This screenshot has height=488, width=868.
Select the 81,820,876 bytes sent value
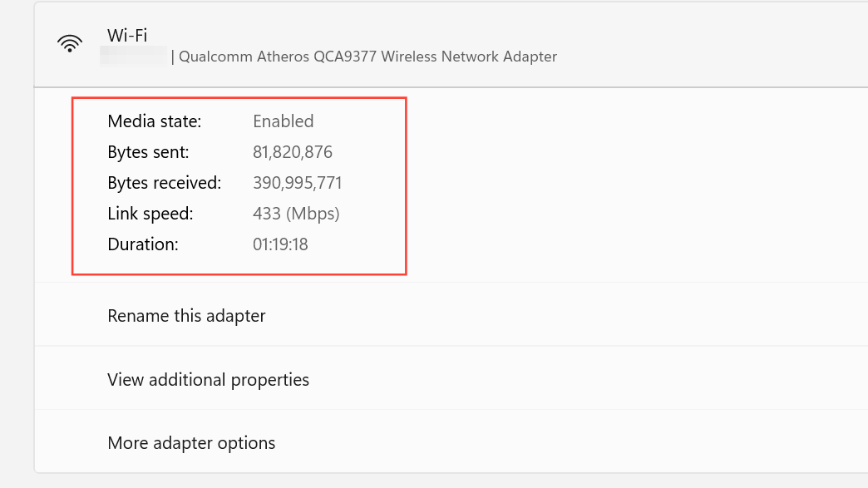293,152
